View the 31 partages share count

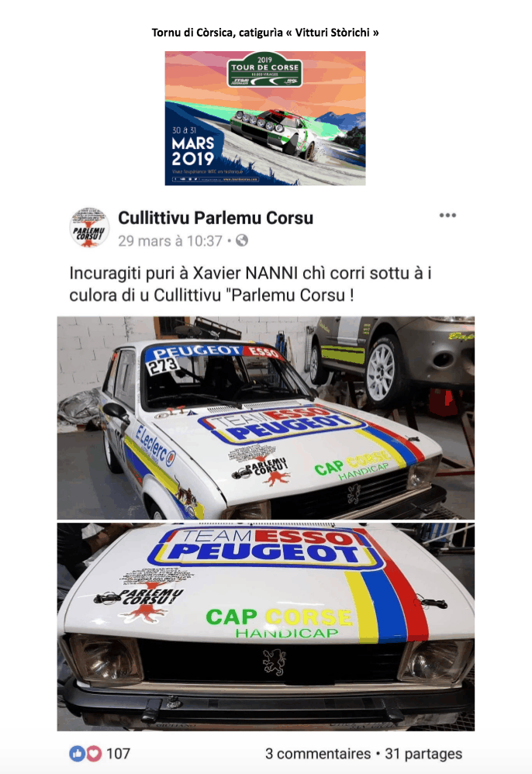click(x=423, y=754)
